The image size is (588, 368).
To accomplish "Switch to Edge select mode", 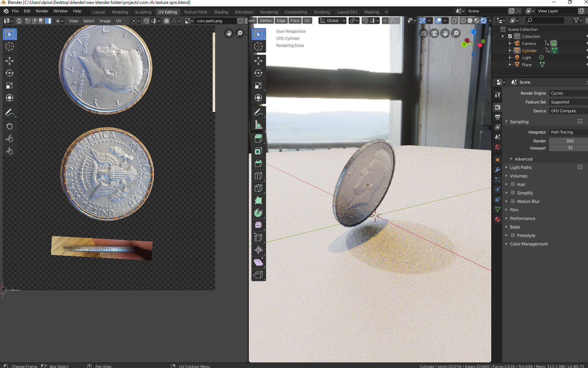I will click(x=281, y=21).
